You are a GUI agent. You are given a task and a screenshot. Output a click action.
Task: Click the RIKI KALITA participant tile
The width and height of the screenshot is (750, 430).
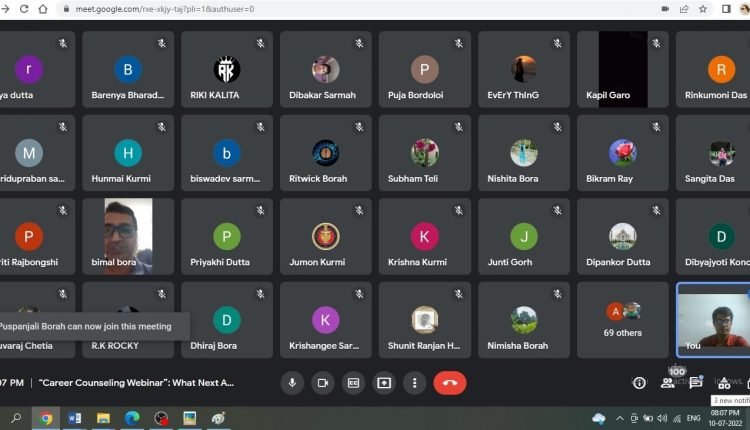coord(227,70)
